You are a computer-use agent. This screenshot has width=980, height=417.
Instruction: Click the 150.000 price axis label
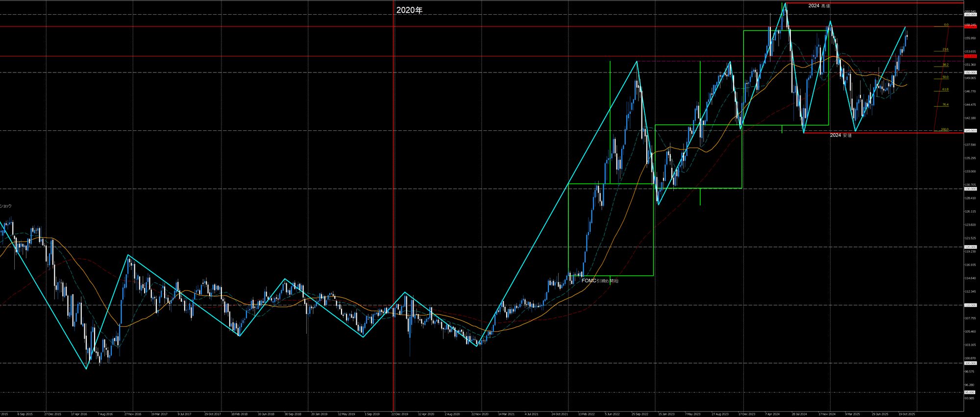coord(970,73)
